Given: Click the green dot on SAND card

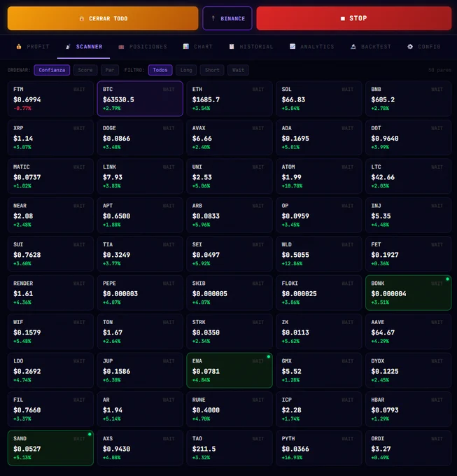Looking at the screenshot, I should pos(90,435).
